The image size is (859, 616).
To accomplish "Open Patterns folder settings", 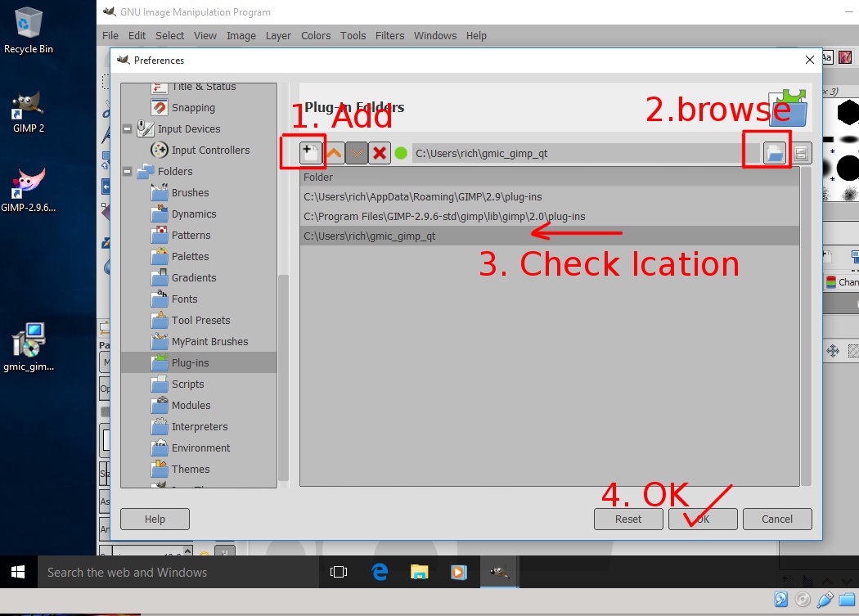I will point(191,236).
